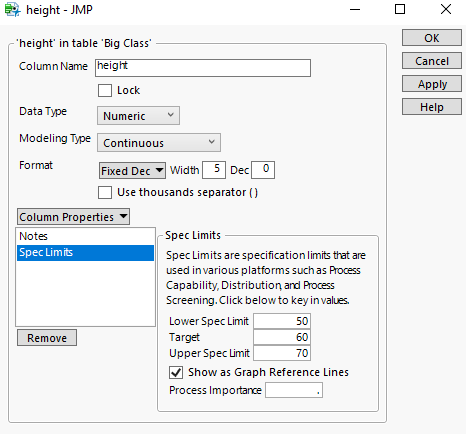Uncheck Show as Graph Reference Lines

(x=176, y=372)
